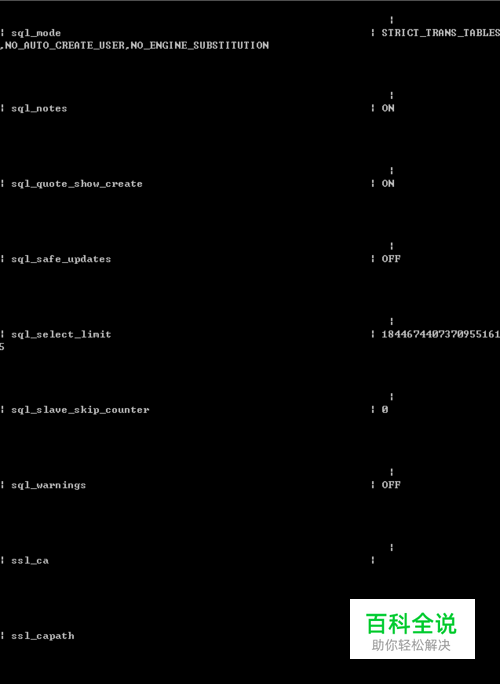Screen dimensions: 500x684
Task: Select the STRICT_TRANS_TABLES value text
Action: pos(441,33)
